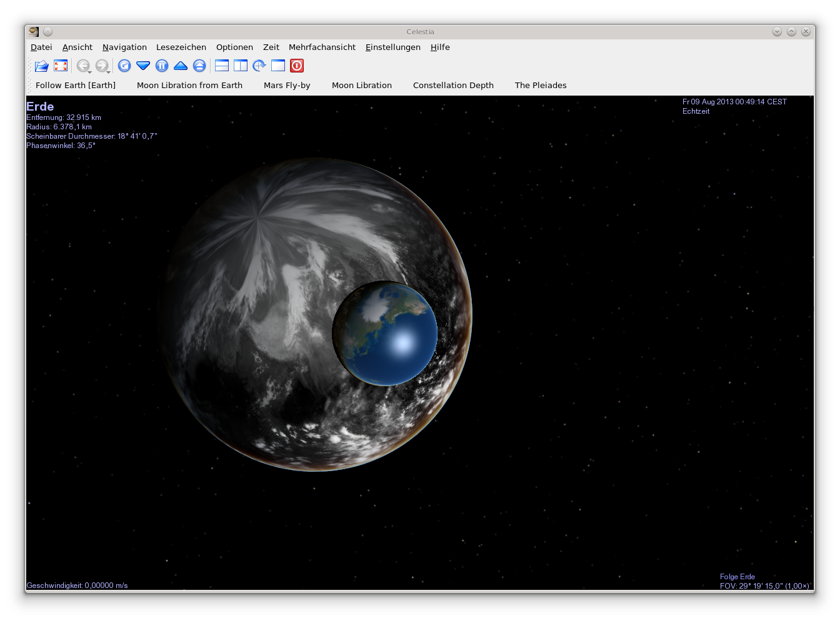840x618 pixels.
Task: Click the cycle view icon
Action: (259, 66)
